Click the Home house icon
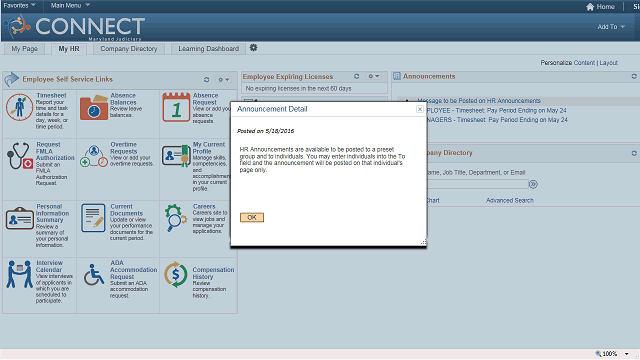The height and width of the screenshot is (360, 640). click(590, 7)
